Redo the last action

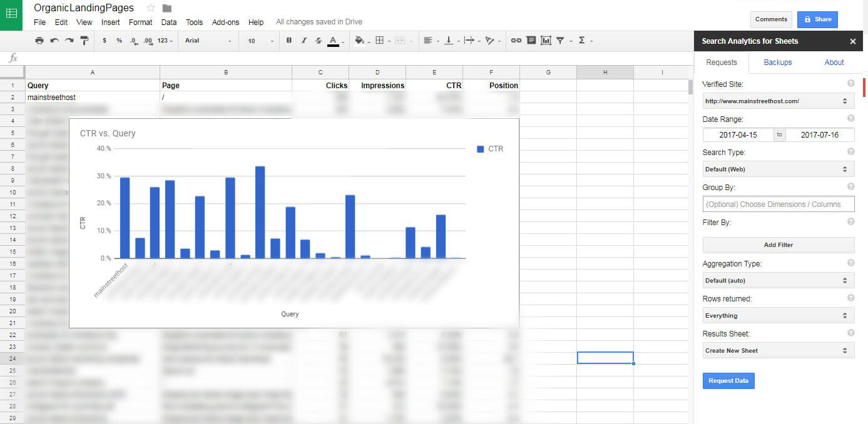click(69, 41)
